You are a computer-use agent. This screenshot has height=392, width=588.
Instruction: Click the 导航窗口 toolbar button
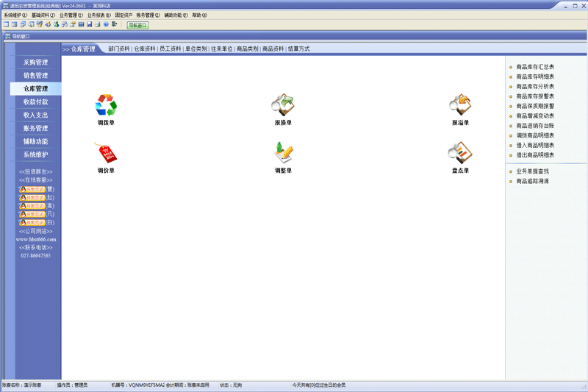(137, 25)
